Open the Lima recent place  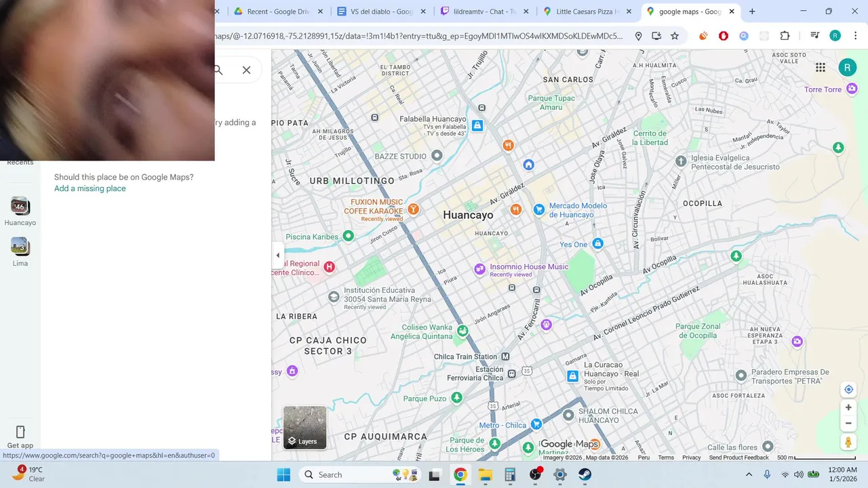pyautogui.click(x=20, y=251)
